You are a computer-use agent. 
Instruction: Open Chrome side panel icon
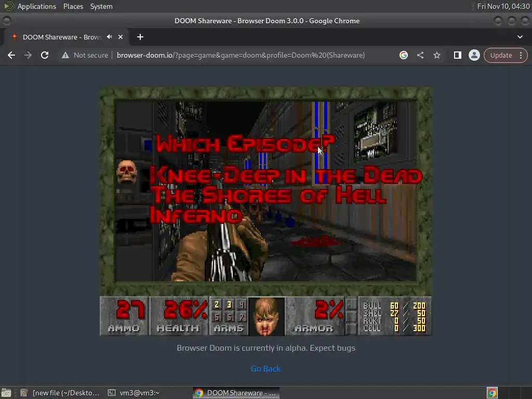coord(457,55)
